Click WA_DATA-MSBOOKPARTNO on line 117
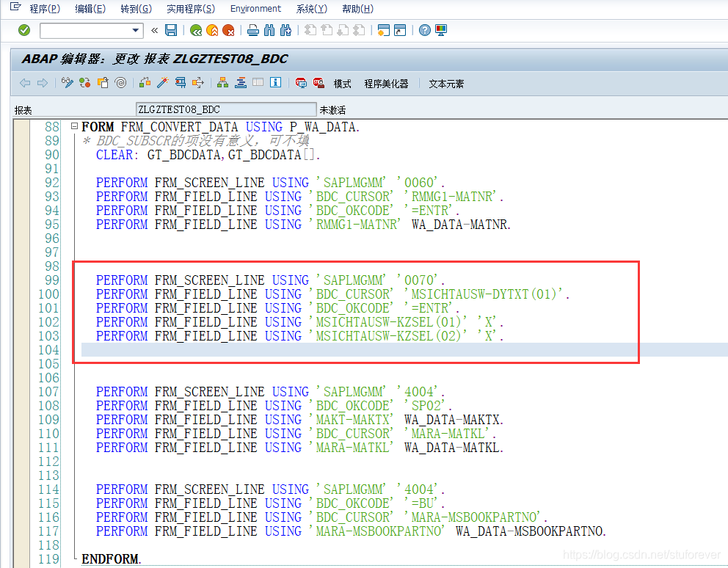Screen dimensions: 728x568 point(531,531)
